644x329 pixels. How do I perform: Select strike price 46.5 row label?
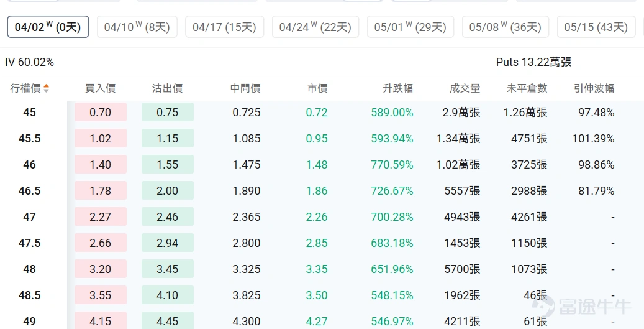click(30, 190)
